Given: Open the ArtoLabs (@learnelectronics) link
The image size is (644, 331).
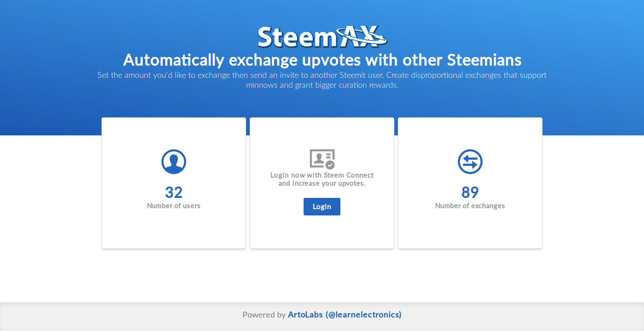Looking at the screenshot, I should tap(344, 315).
